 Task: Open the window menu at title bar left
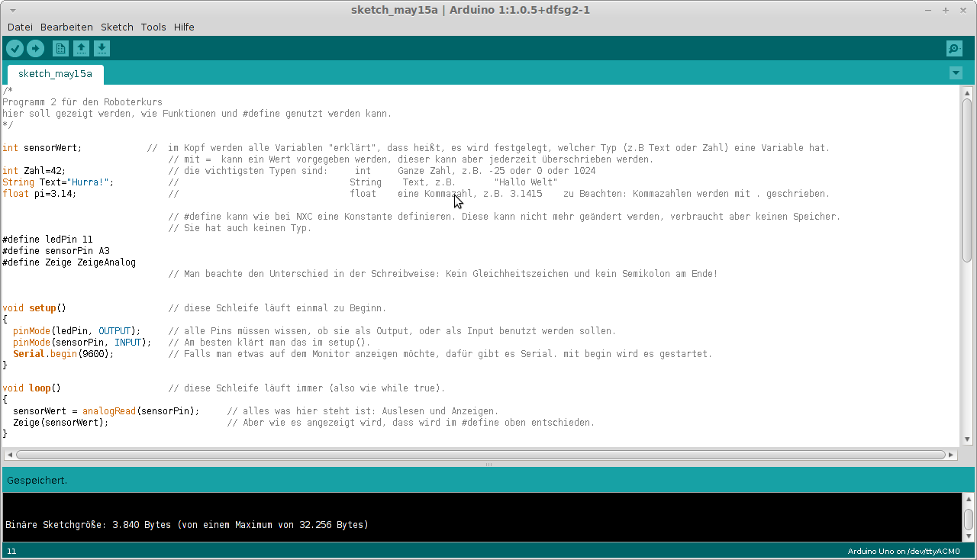click(x=14, y=10)
